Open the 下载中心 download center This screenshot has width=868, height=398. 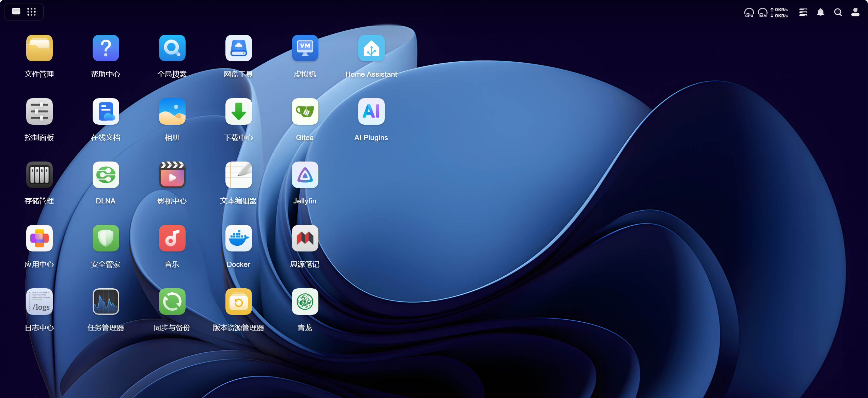[x=238, y=111]
